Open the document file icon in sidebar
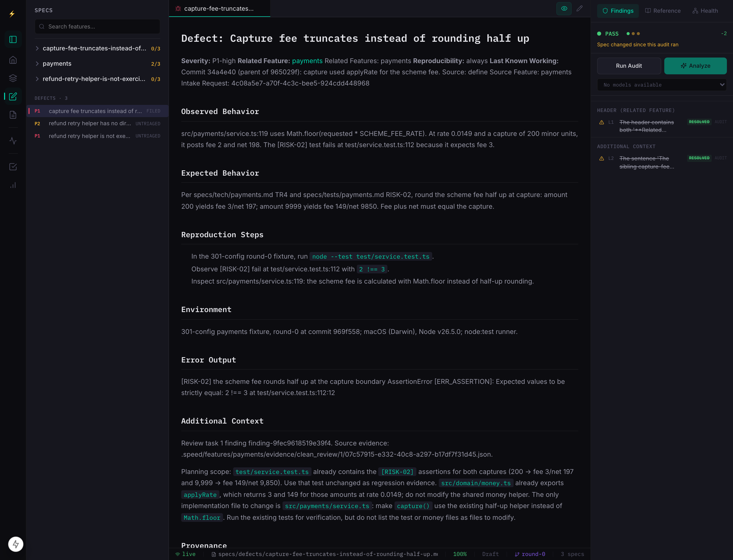 [x=13, y=115]
